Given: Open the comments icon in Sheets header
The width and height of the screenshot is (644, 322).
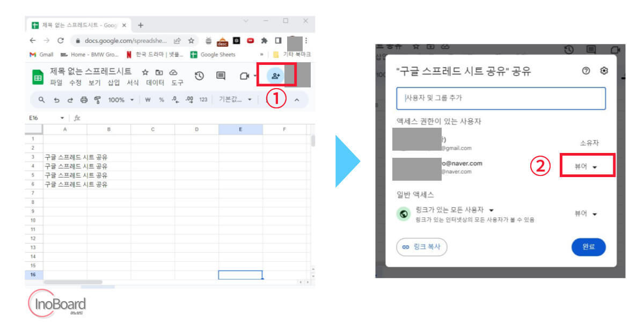Looking at the screenshot, I should (221, 76).
